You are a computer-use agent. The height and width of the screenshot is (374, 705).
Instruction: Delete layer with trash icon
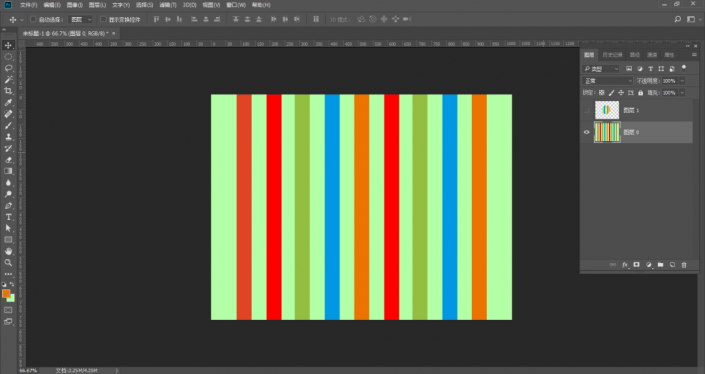tap(684, 265)
